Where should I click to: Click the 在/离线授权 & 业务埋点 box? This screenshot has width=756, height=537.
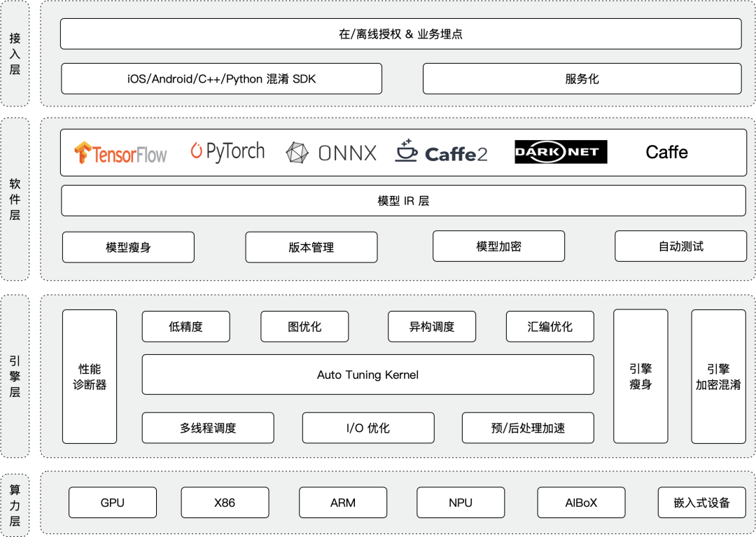click(400, 34)
